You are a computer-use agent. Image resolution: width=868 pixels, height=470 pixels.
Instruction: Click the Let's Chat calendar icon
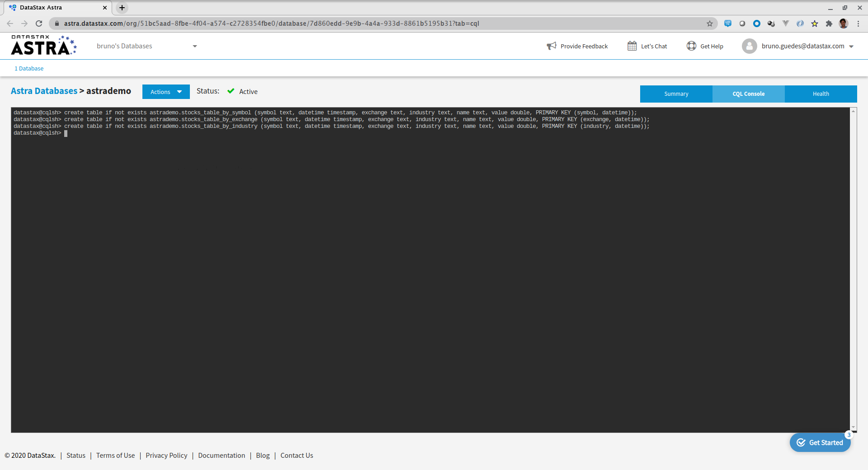pos(632,46)
